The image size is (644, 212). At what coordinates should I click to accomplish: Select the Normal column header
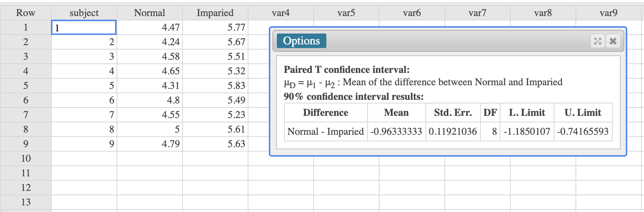149,13
